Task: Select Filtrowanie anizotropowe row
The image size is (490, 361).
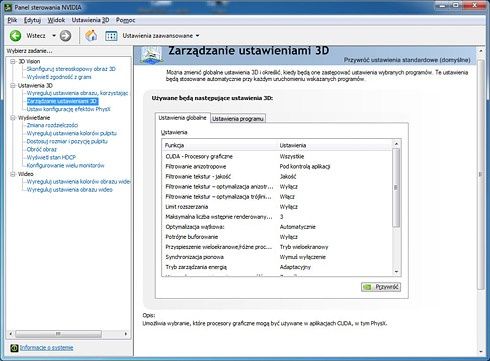Action: point(277,166)
